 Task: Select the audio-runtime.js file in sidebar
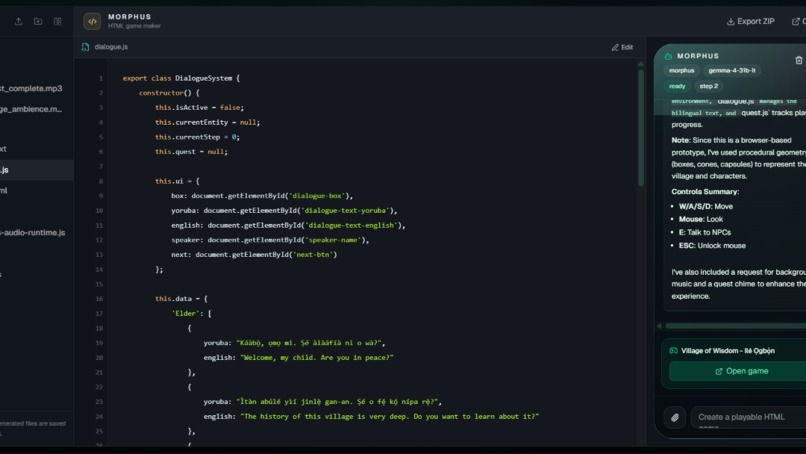tap(33, 233)
